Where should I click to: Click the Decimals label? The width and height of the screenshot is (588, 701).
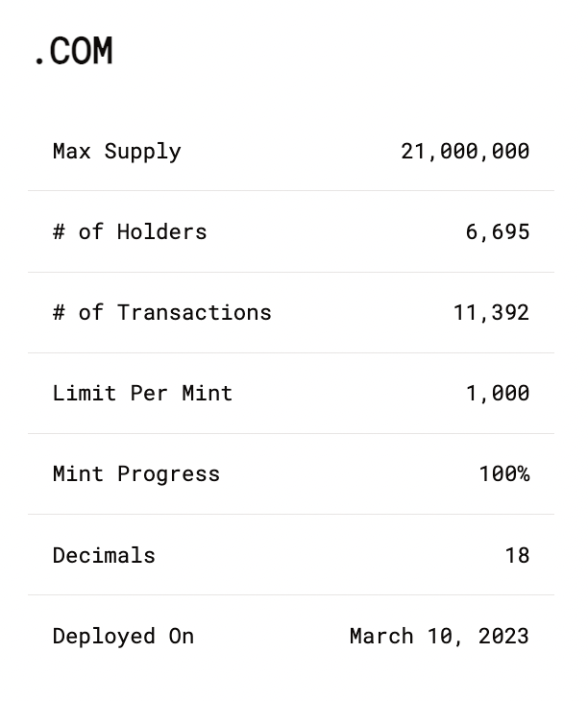point(104,555)
